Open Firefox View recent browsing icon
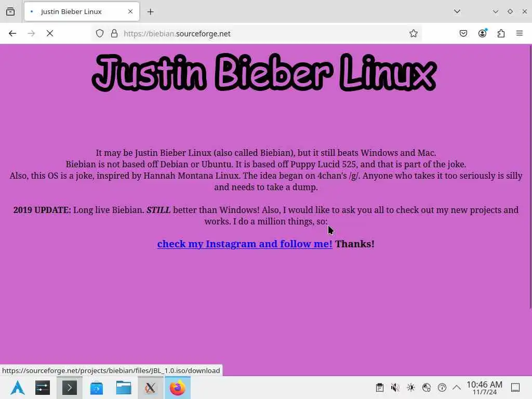The height and width of the screenshot is (399, 532). click(x=10, y=11)
